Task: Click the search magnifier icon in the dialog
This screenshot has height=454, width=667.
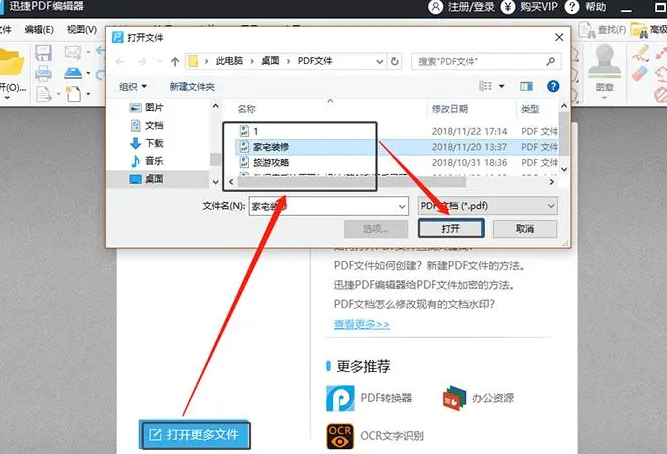Action: [550, 61]
